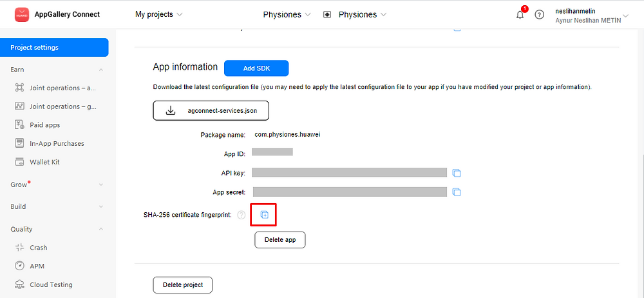Collapse the Earn section

(101, 70)
